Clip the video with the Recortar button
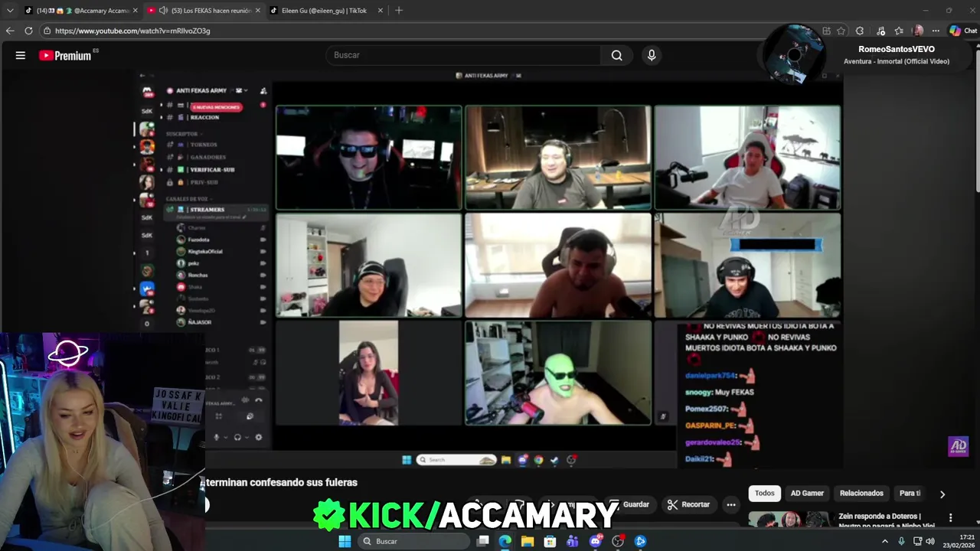980x551 pixels. (x=689, y=504)
